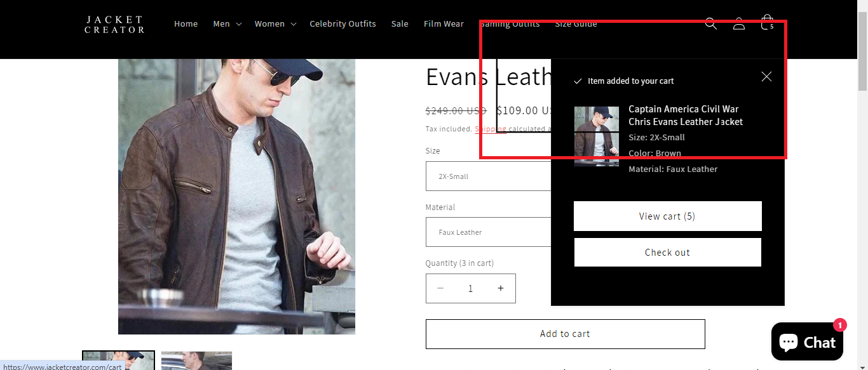
Task: Open the Size dropdown showing 2X-Small
Action: pyautogui.click(x=488, y=176)
